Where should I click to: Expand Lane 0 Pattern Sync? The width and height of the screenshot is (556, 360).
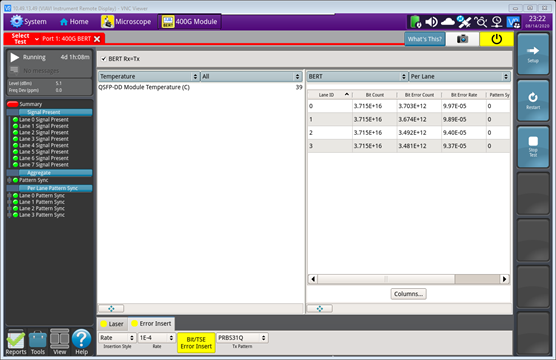10,195
